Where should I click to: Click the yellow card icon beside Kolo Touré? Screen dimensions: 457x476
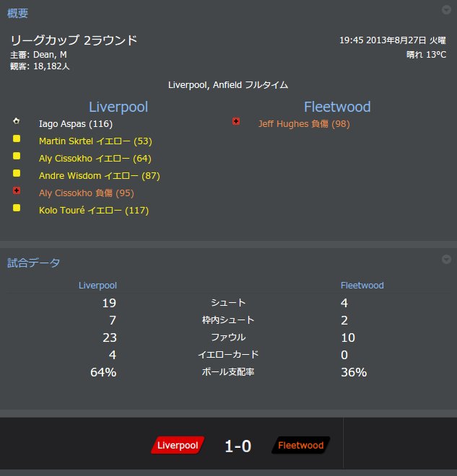click(x=17, y=208)
